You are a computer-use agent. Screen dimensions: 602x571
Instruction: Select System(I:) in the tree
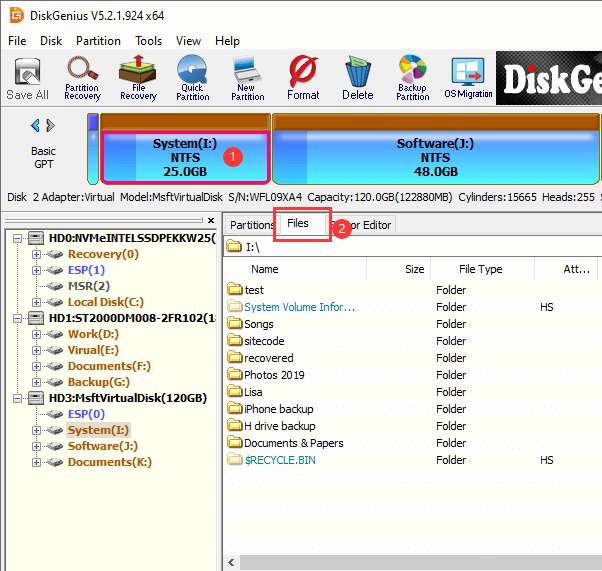point(98,430)
